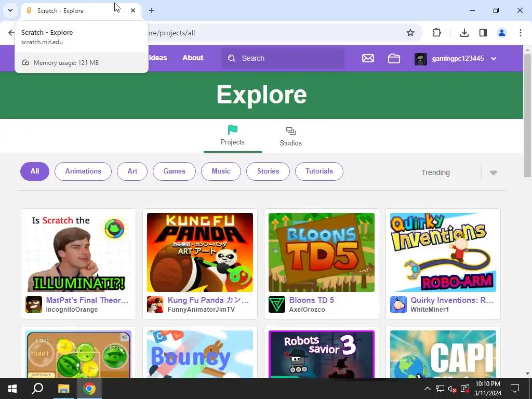This screenshot has height=399, width=532.
Task: Open the MatPat's Final Theory project thumbnail
Action: 78,252
